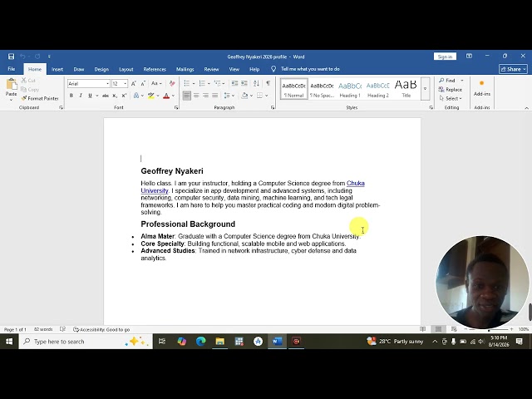Viewport: 532px width, 399px height.
Task: Click the Share button
Action: click(513, 69)
